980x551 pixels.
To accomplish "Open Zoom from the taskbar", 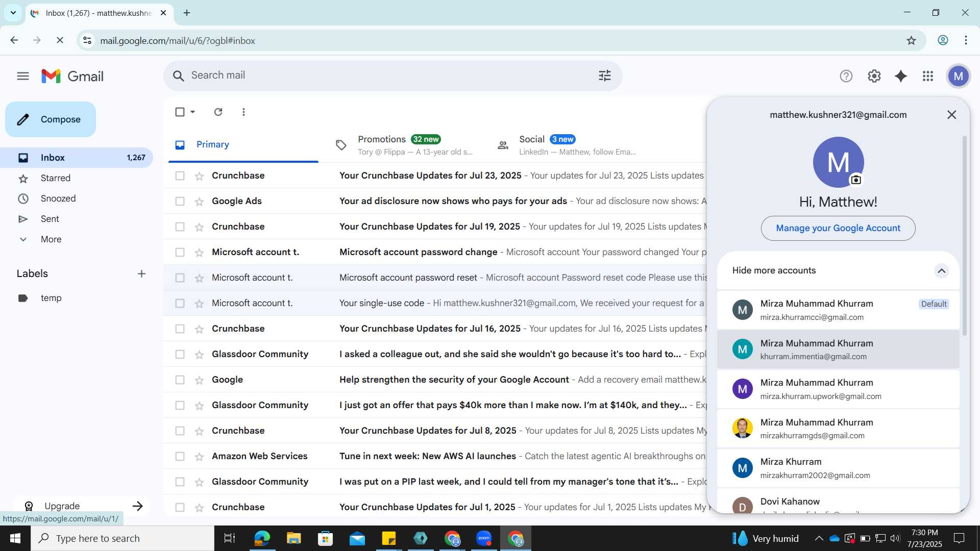I will point(483,538).
